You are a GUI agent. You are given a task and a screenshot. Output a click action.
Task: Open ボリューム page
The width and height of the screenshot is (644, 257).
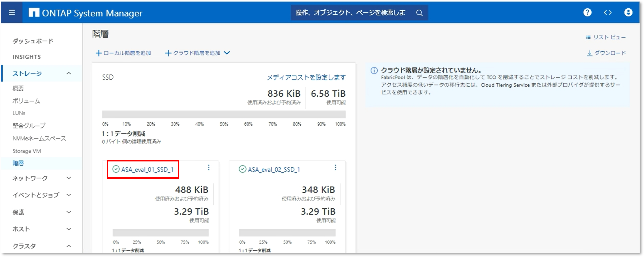coord(26,101)
